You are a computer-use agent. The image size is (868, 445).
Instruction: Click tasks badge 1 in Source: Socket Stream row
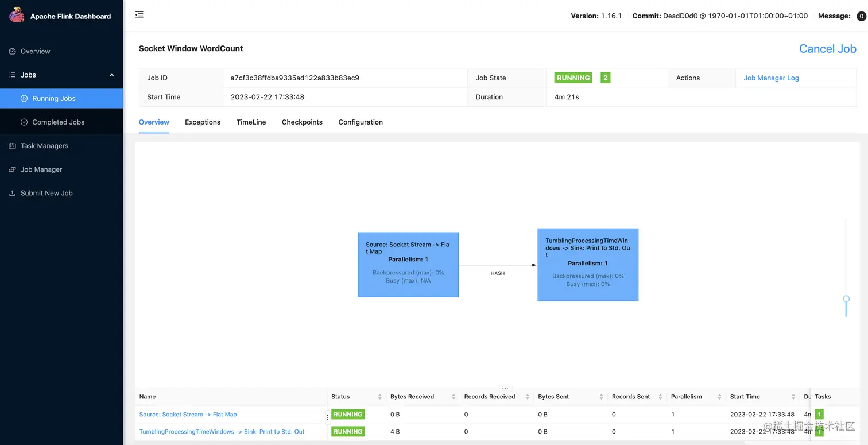(x=819, y=415)
